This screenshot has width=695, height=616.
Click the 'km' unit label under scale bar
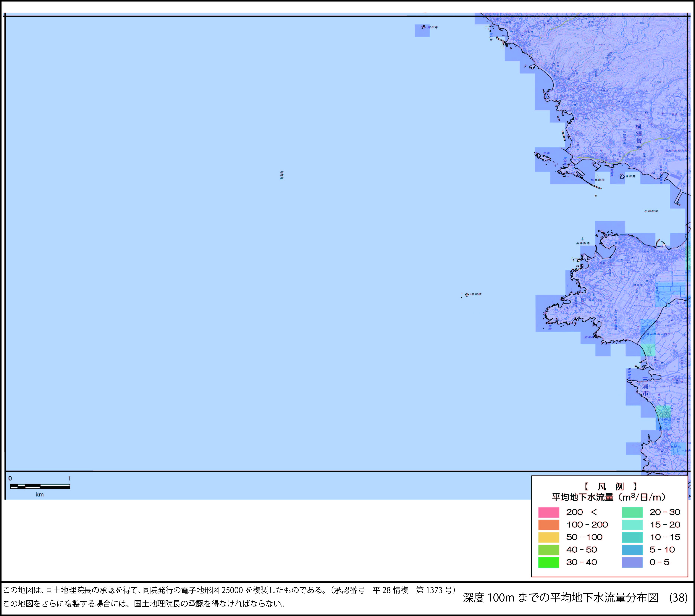[40, 495]
